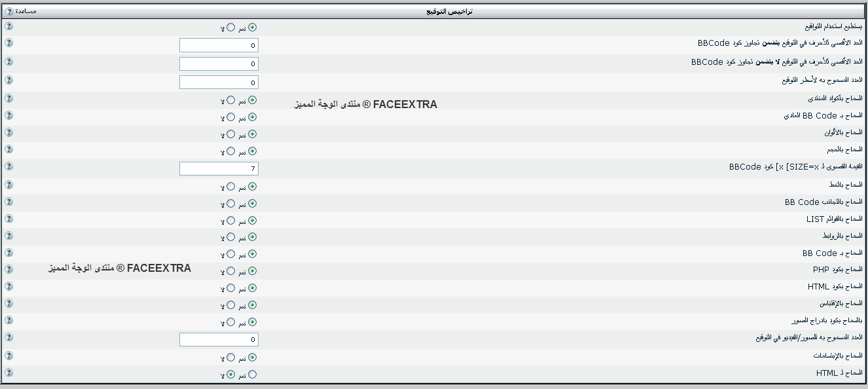Click the مساعدة help icon in header
This screenshot has height=389, width=868.
[9, 12]
